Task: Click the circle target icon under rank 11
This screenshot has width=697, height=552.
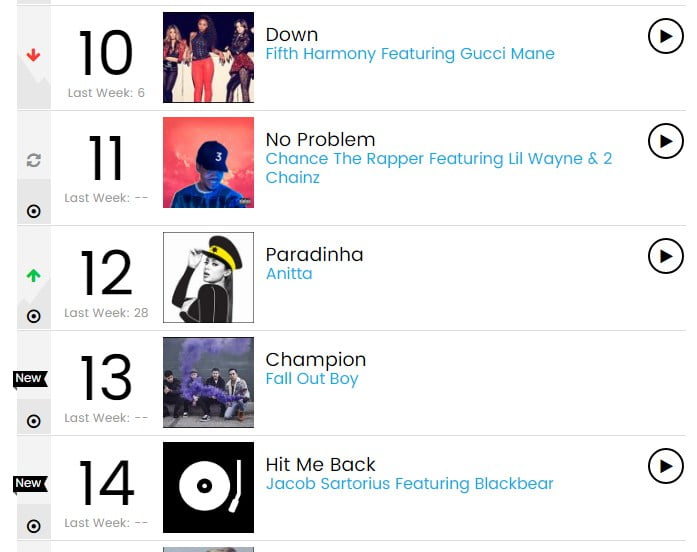Action: tap(33, 211)
